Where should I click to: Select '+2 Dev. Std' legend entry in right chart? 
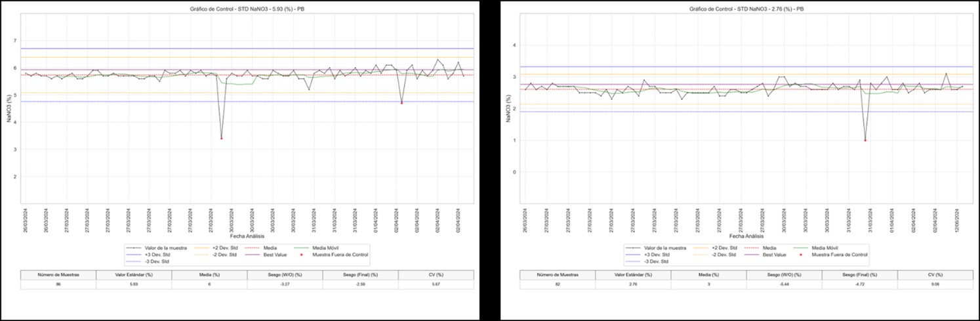pyautogui.click(x=715, y=248)
